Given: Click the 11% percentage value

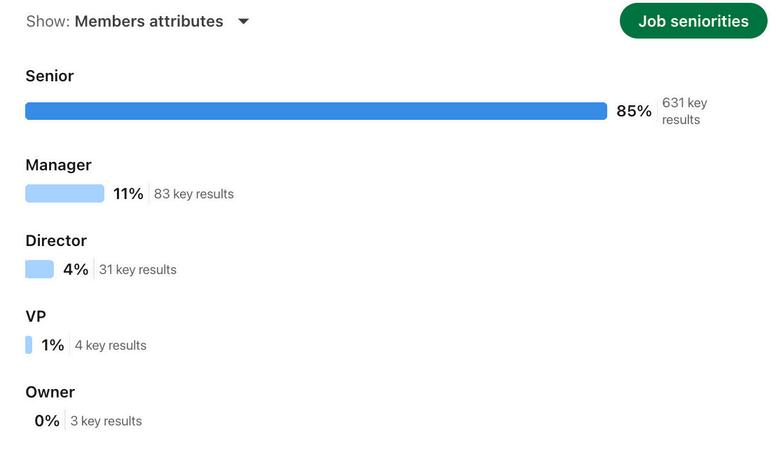Looking at the screenshot, I should [128, 194].
